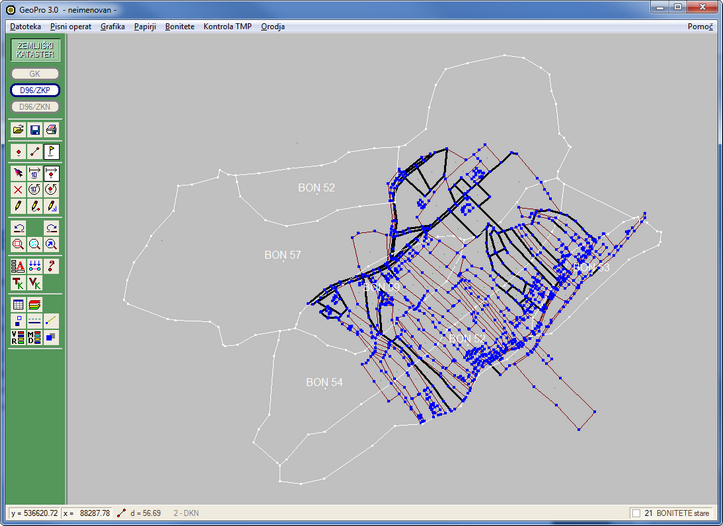Viewport: 723px width, 526px height.
Task: Click the printer icon
Action: pyautogui.click(x=51, y=130)
